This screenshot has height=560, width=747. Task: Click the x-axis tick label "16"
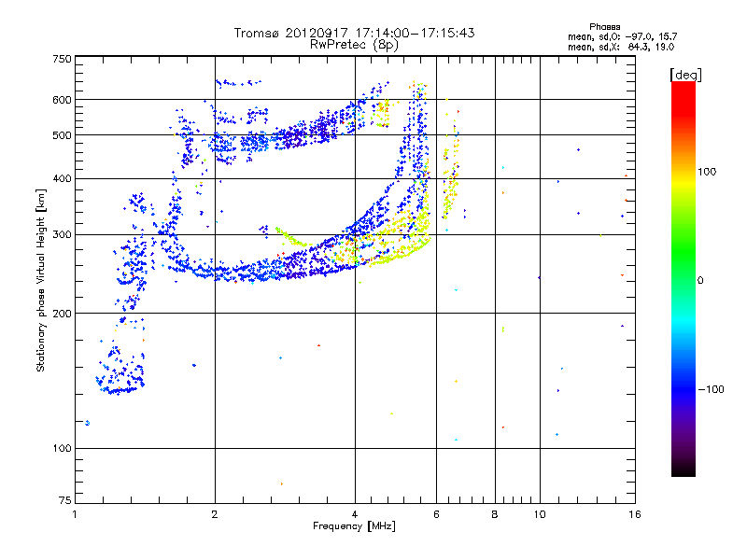pos(635,514)
